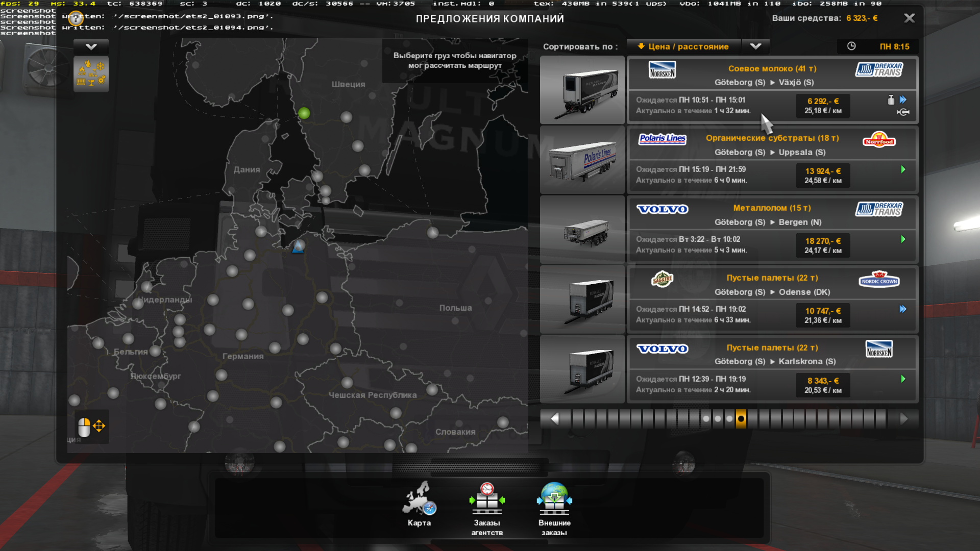Click the Volvo logo on Металлолом job

pyautogui.click(x=663, y=209)
